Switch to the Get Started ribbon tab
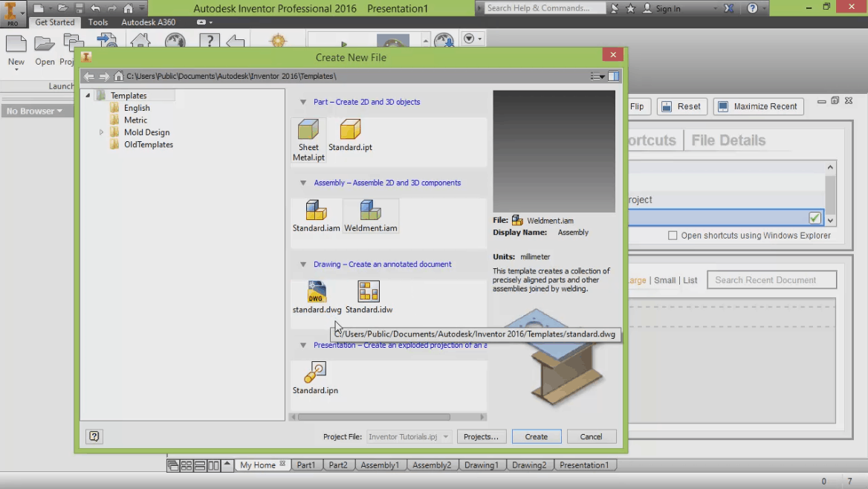Viewport: 868px width, 489px height. (x=55, y=22)
